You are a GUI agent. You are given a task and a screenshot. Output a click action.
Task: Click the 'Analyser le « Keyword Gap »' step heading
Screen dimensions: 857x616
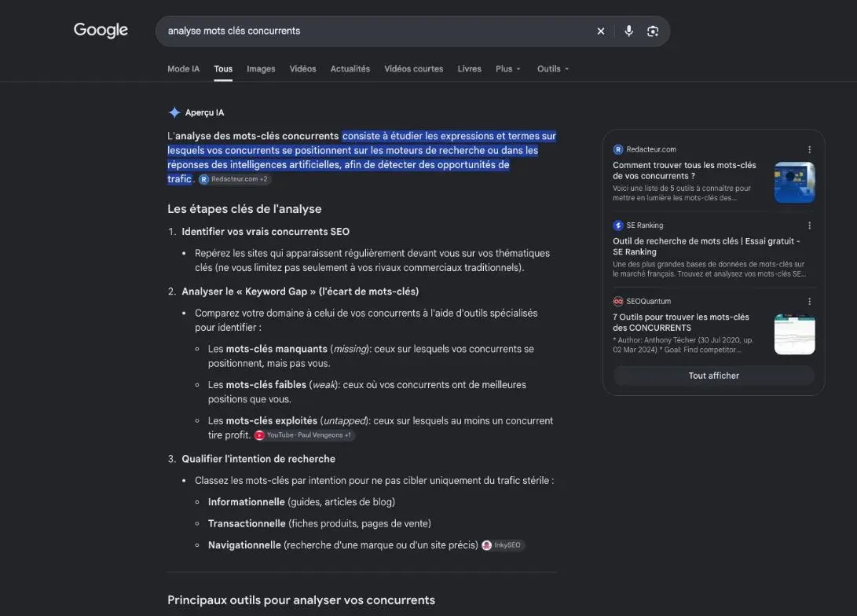coord(300,291)
